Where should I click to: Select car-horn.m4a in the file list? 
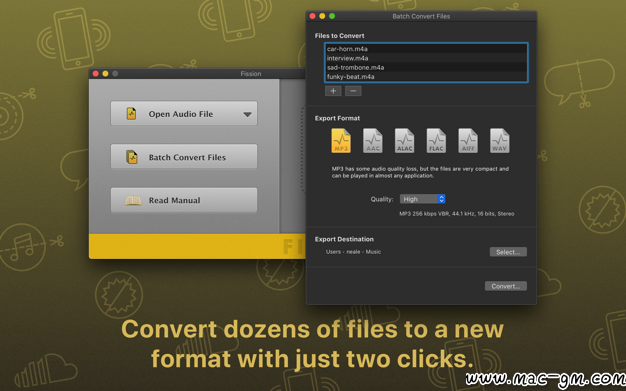[x=426, y=49]
